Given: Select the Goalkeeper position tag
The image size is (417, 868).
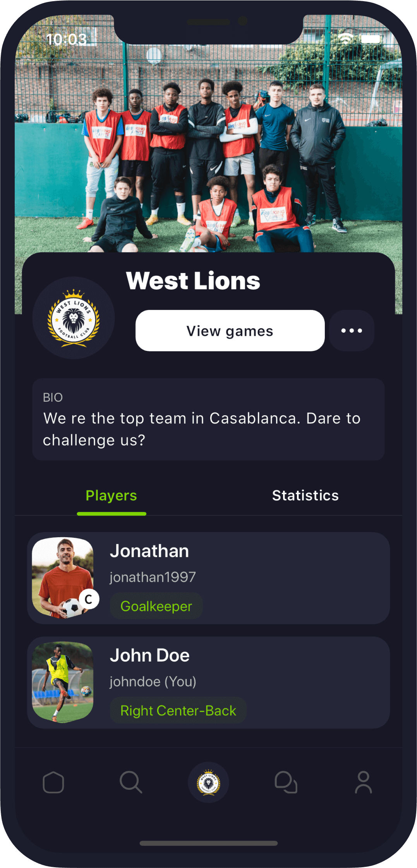Looking at the screenshot, I should (156, 606).
